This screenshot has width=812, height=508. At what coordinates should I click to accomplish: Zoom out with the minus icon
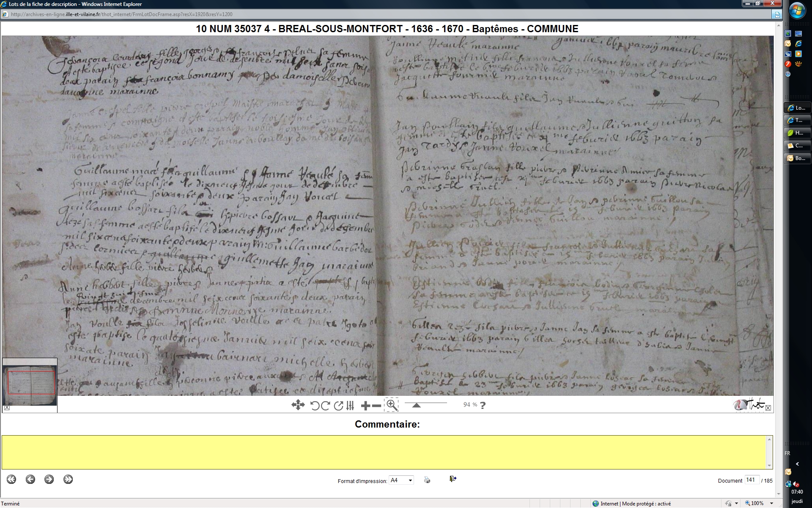click(x=376, y=406)
